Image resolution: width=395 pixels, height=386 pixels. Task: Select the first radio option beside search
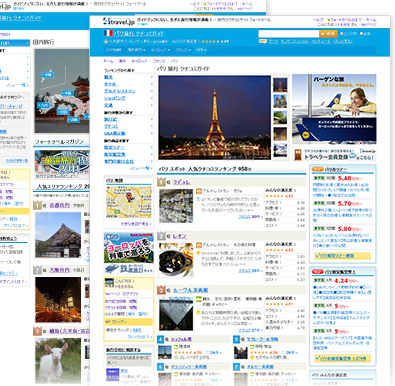click(x=341, y=34)
